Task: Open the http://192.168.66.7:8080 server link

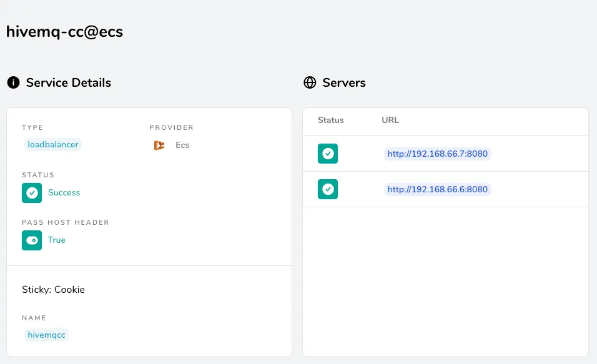Action: [438, 154]
